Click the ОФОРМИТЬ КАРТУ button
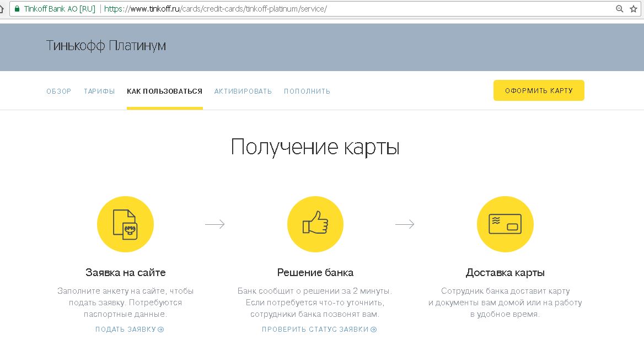This screenshot has width=644, height=351. (539, 90)
